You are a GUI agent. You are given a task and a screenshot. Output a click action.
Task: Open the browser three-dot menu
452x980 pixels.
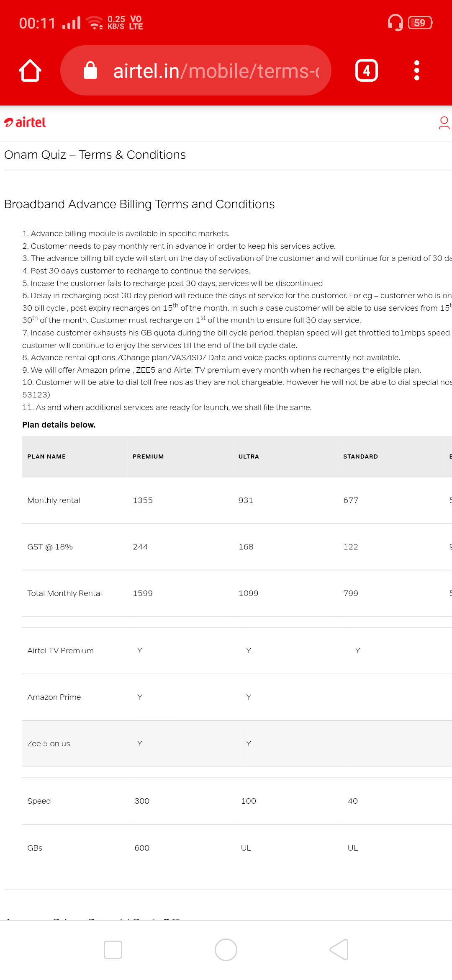[416, 70]
